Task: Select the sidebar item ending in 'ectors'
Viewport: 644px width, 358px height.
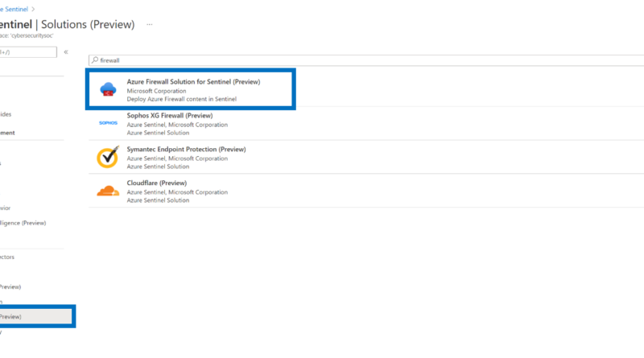Action: click(7, 257)
